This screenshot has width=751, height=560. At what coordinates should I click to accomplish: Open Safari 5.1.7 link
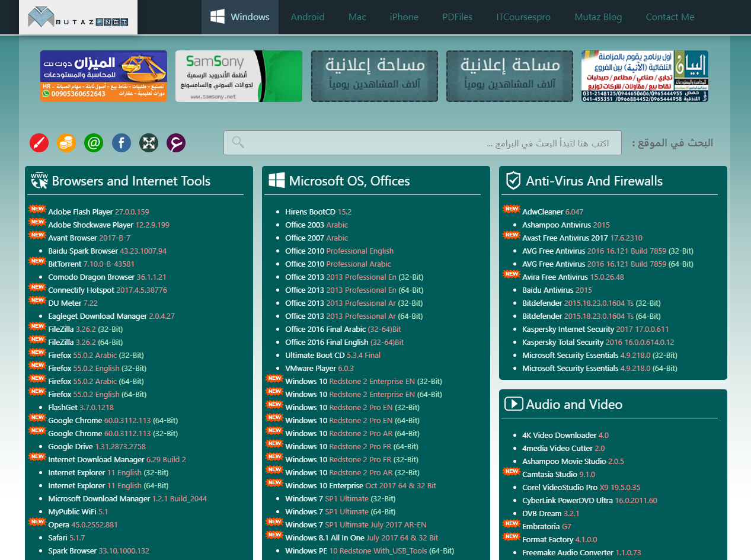[x=66, y=537]
